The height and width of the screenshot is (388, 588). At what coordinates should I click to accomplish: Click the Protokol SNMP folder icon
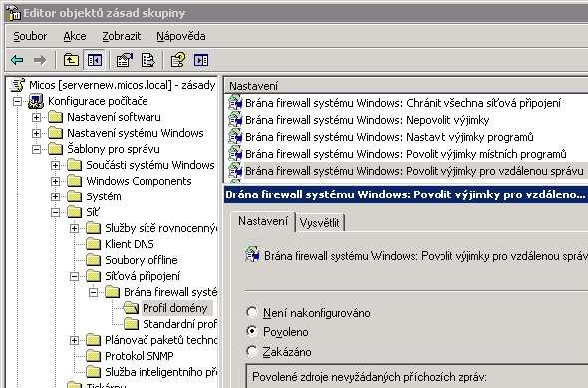click(93, 356)
